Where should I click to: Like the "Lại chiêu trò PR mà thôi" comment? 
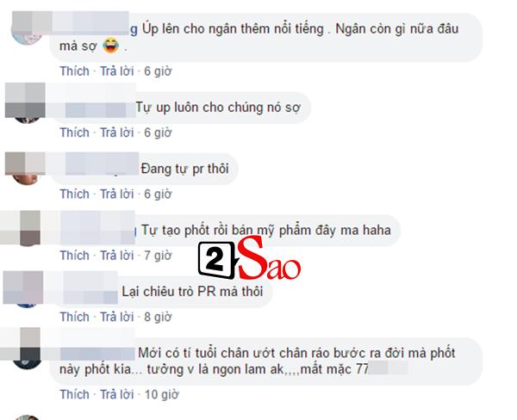pos(74,317)
